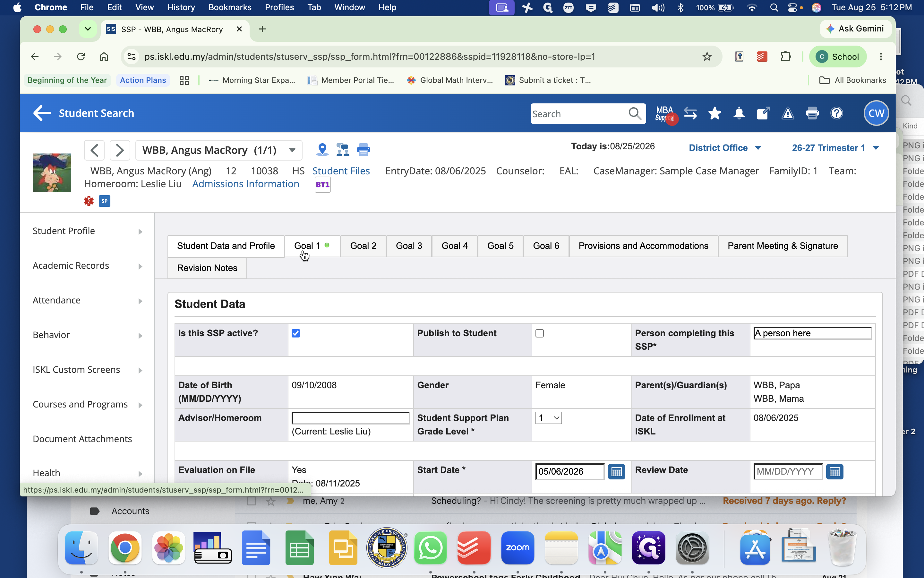
Task: Expand the ISKL Custom Screens section
Action: pyautogui.click(x=88, y=370)
